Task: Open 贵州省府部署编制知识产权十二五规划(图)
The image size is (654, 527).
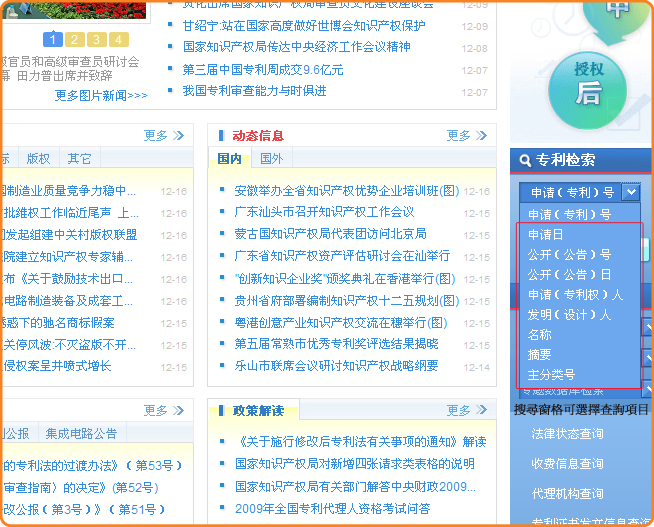Action: [347, 301]
